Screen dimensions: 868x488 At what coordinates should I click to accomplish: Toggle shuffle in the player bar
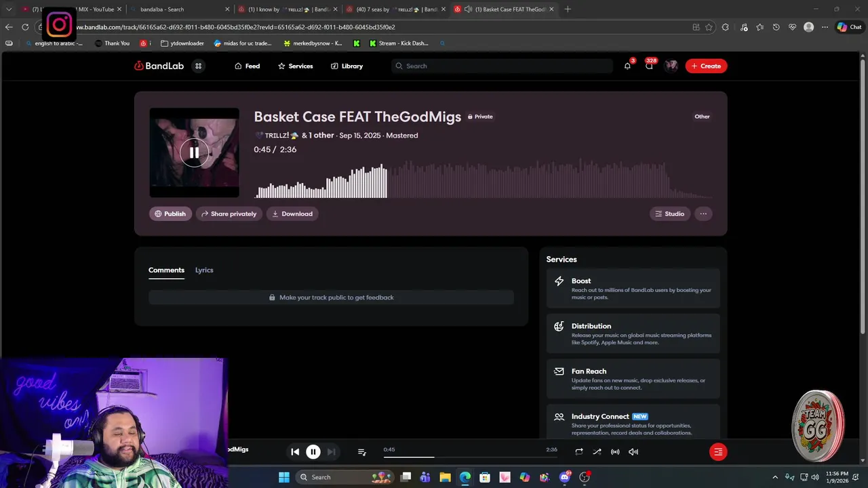click(x=597, y=451)
